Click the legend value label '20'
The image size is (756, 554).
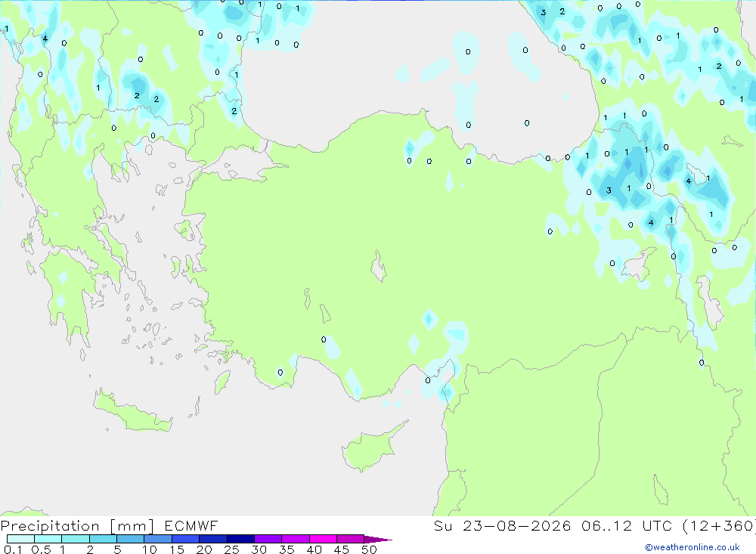pos(204,549)
